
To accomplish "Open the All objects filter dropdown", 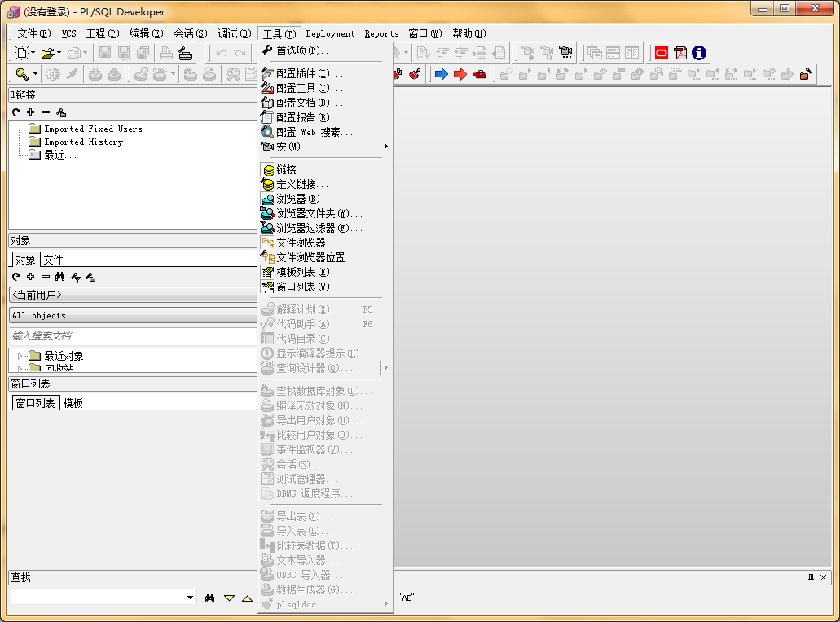I will coord(134,315).
